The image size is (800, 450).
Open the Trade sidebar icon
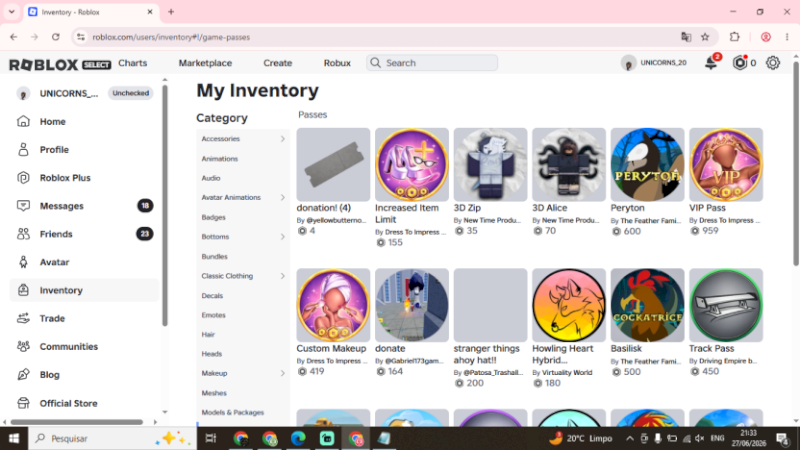pos(23,318)
